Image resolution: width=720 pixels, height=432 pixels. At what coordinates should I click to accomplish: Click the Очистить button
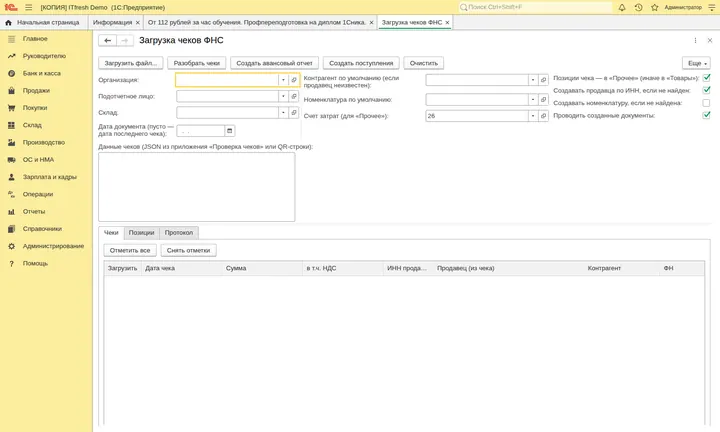(424, 63)
